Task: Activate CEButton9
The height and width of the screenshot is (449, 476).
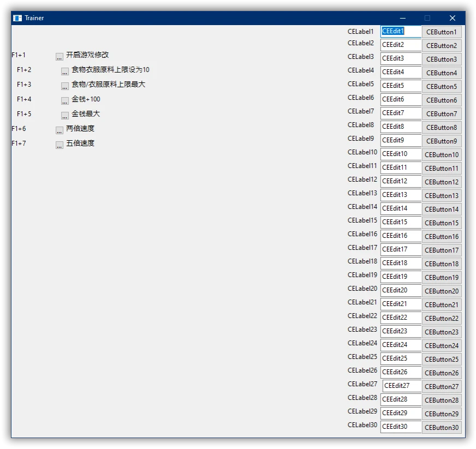Action: click(x=442, y=141)
